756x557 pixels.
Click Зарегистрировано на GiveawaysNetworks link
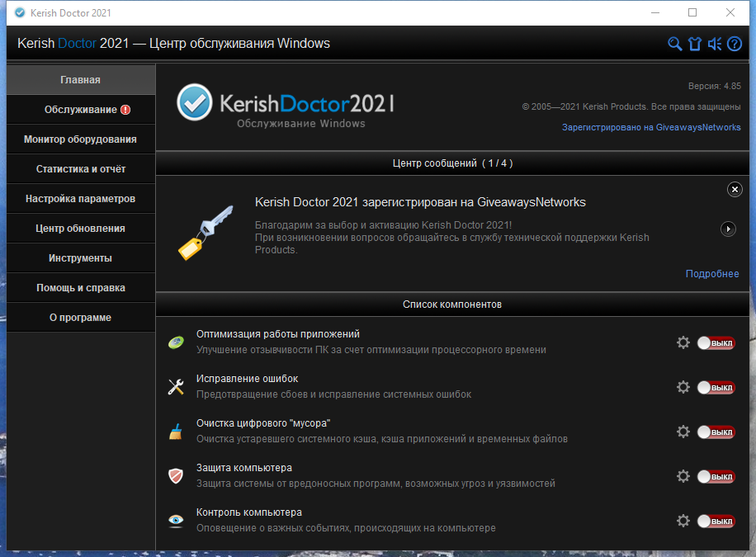(651, 127)
